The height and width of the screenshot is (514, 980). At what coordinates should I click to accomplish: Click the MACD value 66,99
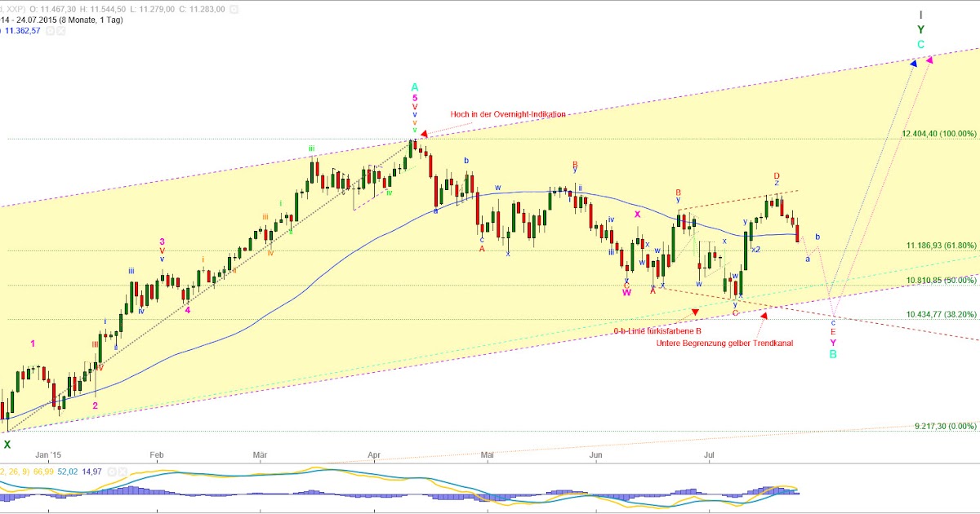pos(43,472)
